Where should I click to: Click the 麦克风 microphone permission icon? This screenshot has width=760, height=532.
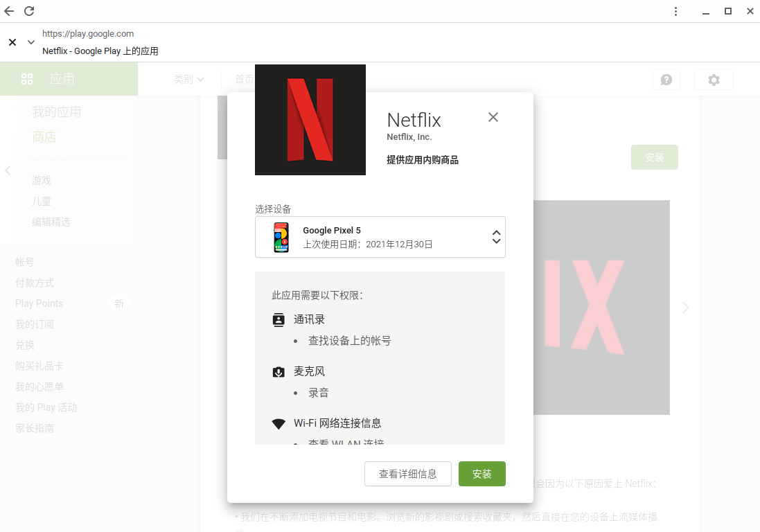click(279, 371)
